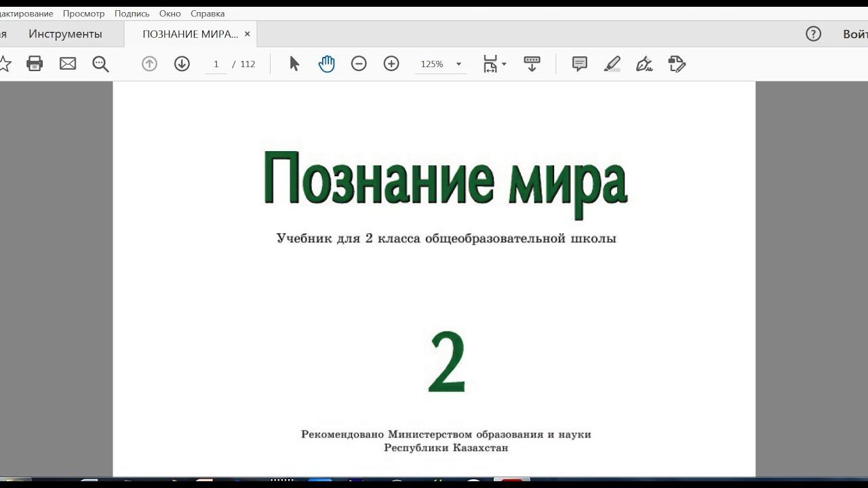Click the read mode keyboard-arrow icon
The width and height of the screenshot is (868, 488).
click(532, 64)
